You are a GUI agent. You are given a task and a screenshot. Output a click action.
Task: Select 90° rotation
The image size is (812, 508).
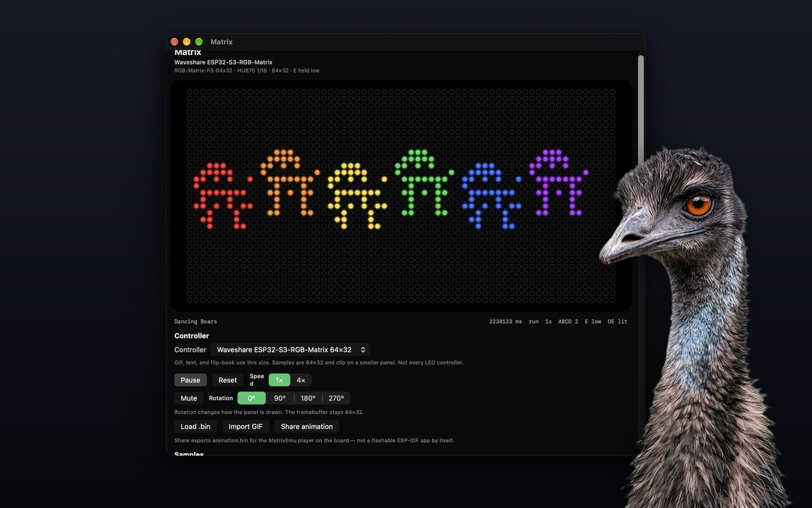point(280,398)
